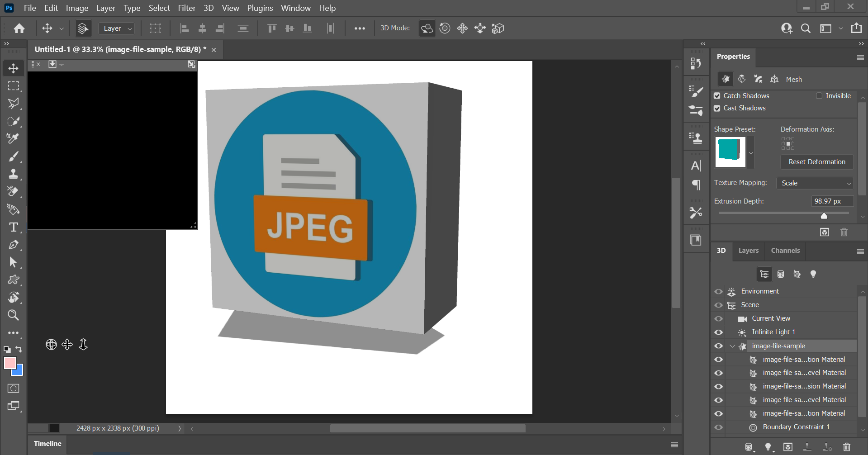Screen dimensions: 868x455
Task: Open the Filter menu
Action: 186,8
